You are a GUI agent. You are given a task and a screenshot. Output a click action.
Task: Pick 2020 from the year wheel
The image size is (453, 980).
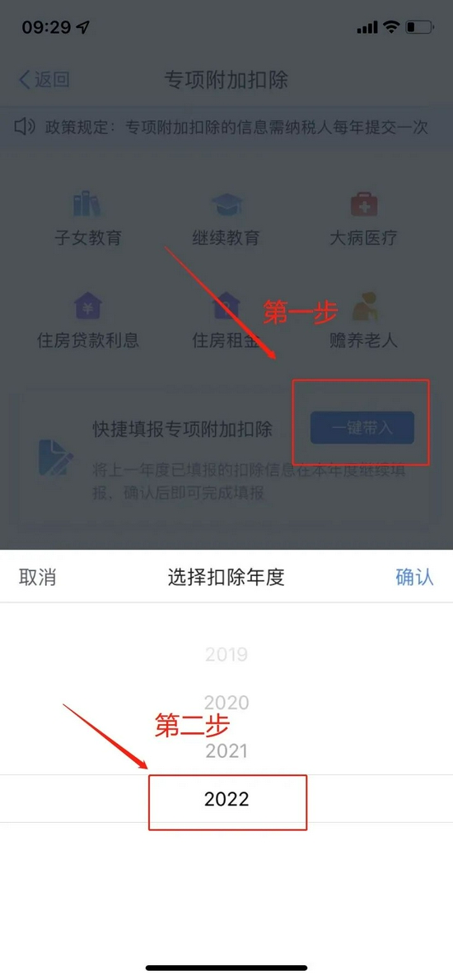pos(226,703)
